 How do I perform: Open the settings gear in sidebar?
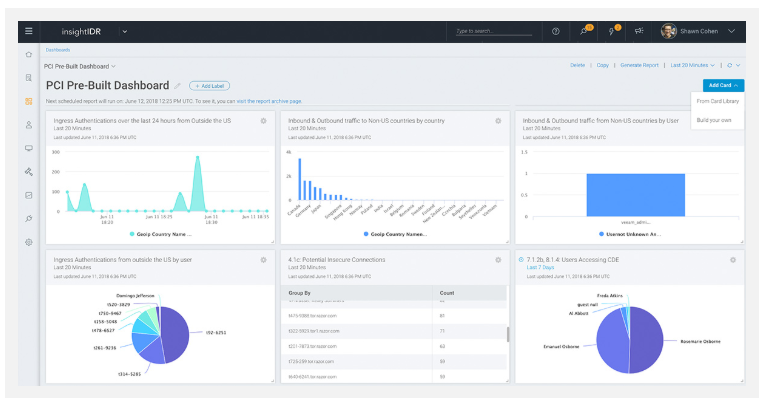tap(29, 242)
